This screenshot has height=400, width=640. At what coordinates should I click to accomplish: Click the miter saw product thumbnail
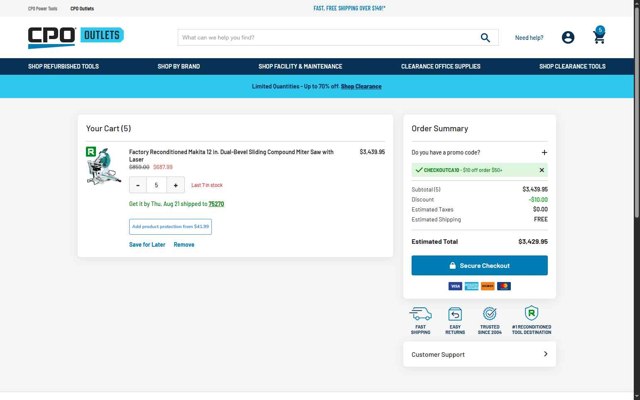tap(104, 166)
